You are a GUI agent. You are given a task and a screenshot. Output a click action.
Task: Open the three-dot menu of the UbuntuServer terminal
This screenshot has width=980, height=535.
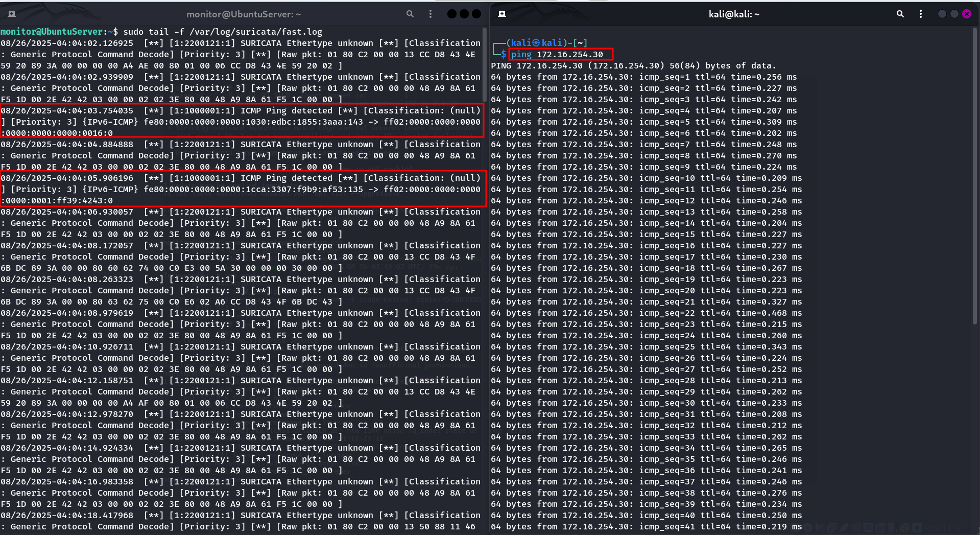(x=431, y=14)
